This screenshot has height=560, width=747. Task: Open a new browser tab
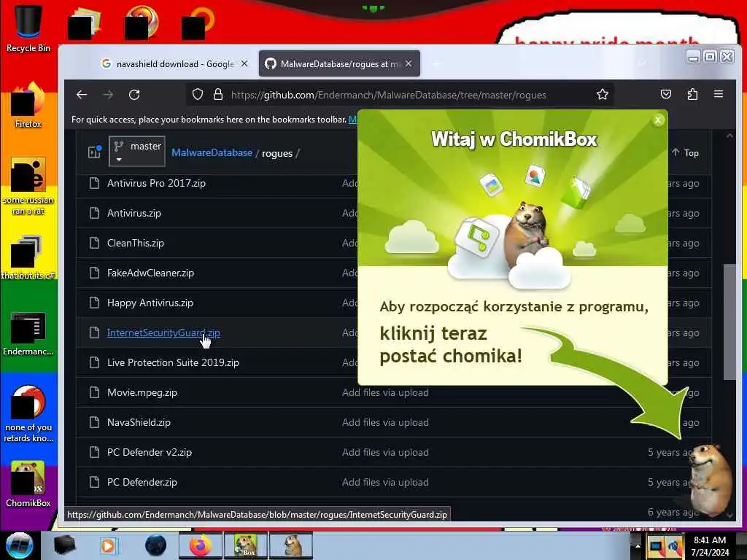pos(436,64)
